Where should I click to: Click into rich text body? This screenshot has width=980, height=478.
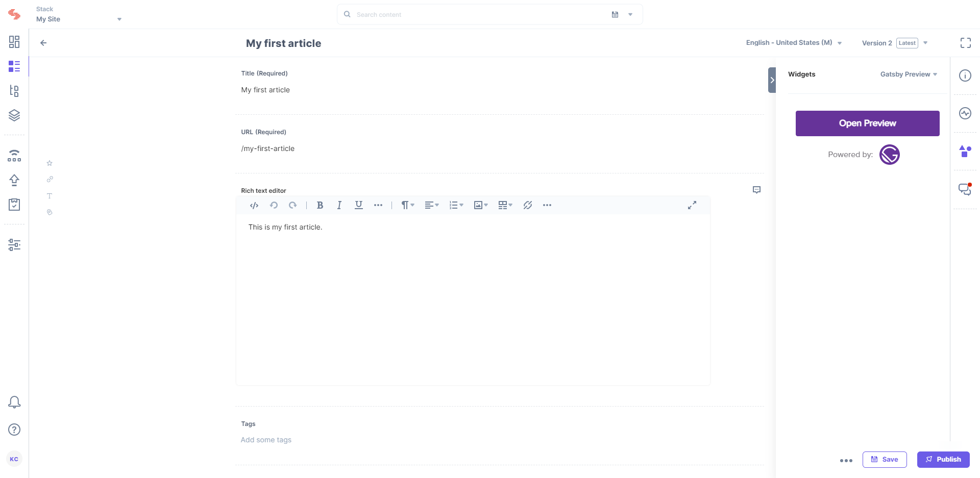473,298
